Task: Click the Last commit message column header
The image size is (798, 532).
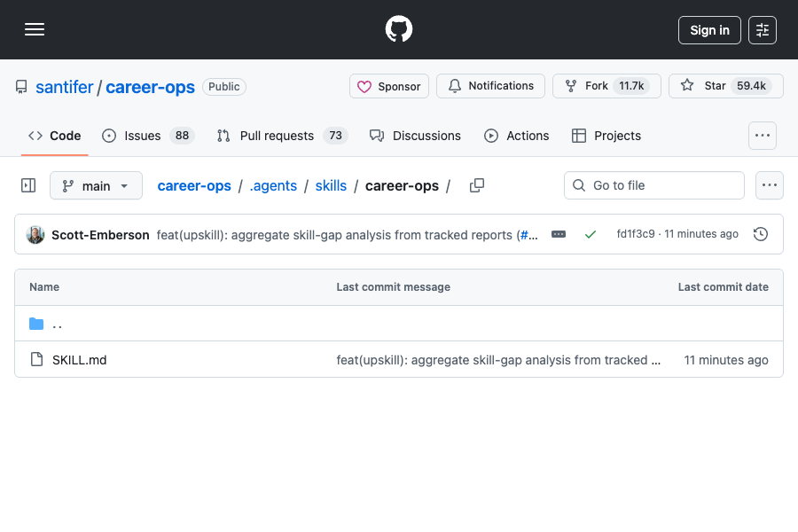Action: pos(393,287)
